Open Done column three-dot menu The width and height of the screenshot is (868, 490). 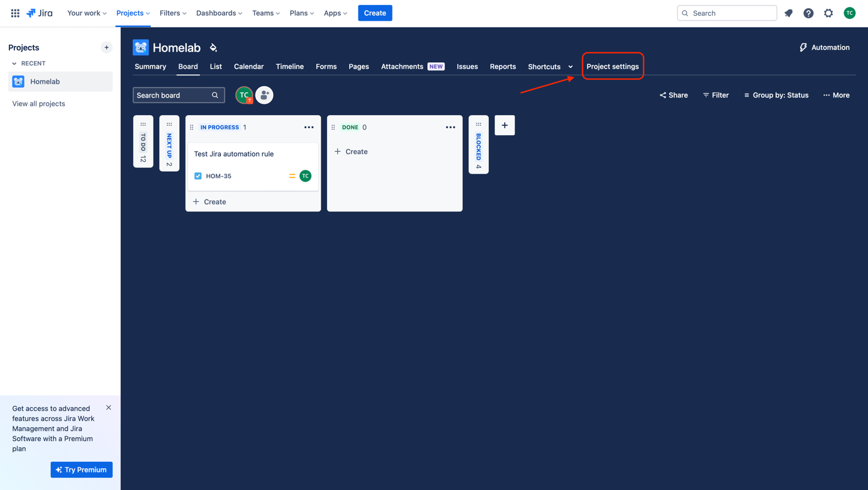[450, 127]
